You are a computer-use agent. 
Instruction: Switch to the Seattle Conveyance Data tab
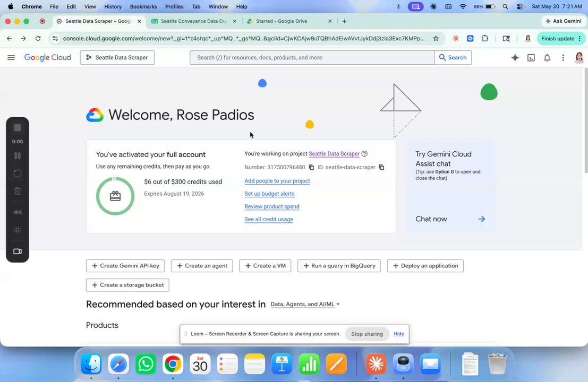[194, 21]
